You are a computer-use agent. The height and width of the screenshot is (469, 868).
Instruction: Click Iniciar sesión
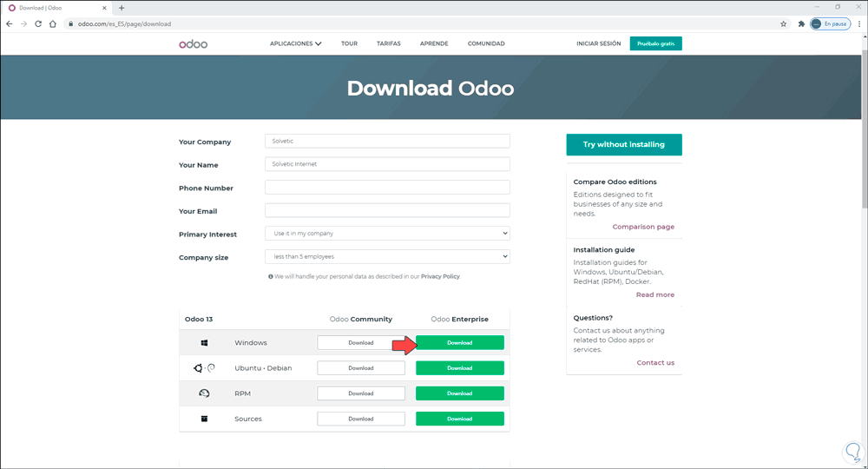tap(598, 43)
